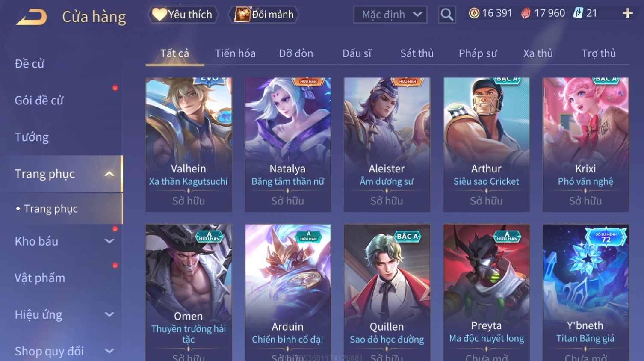
Task: Open the Yêu thích heart favorites
Action: [x=183, y=15]
